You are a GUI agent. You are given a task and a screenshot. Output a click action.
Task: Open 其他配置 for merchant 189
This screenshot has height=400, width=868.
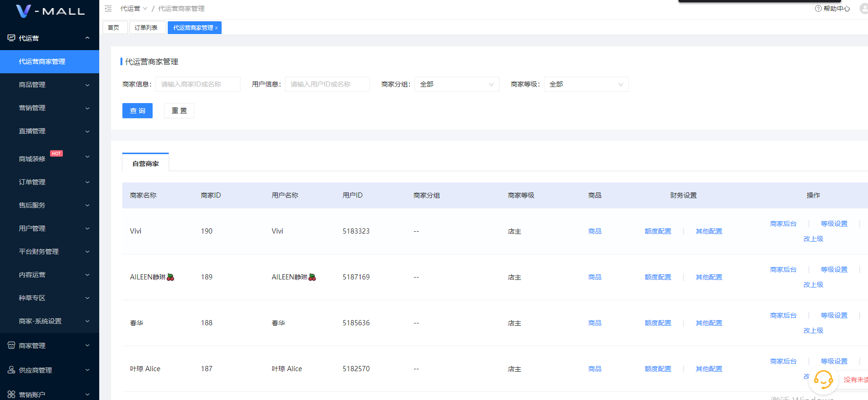pos(709,277)
